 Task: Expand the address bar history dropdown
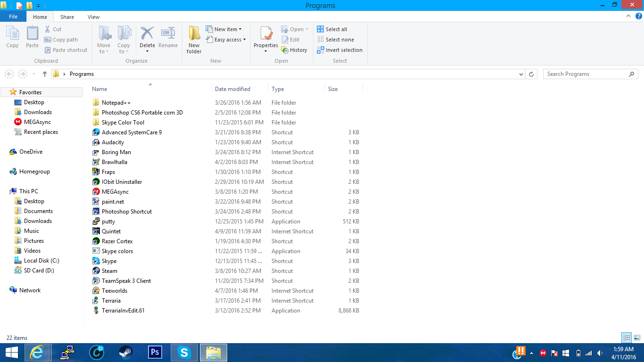point(521,74)
